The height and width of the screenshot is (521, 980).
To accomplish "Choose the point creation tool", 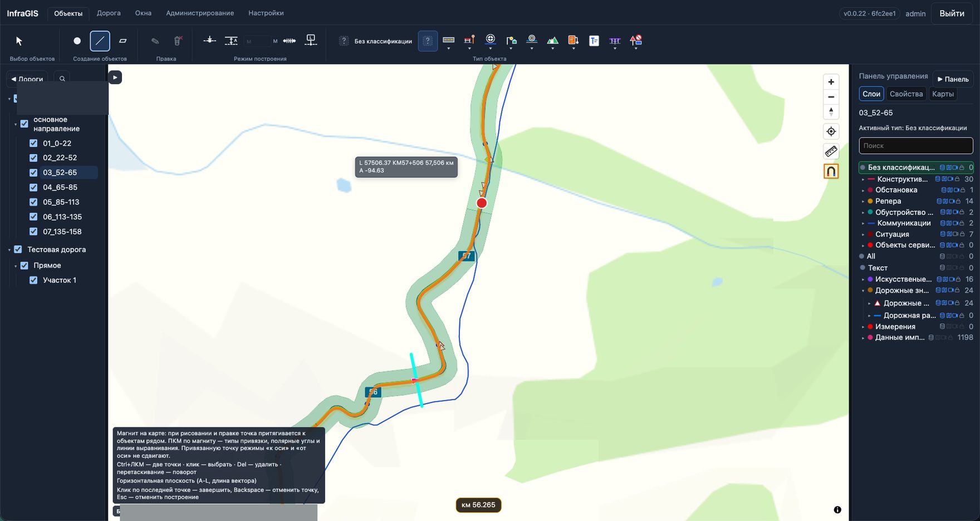I will coord(77,41).
